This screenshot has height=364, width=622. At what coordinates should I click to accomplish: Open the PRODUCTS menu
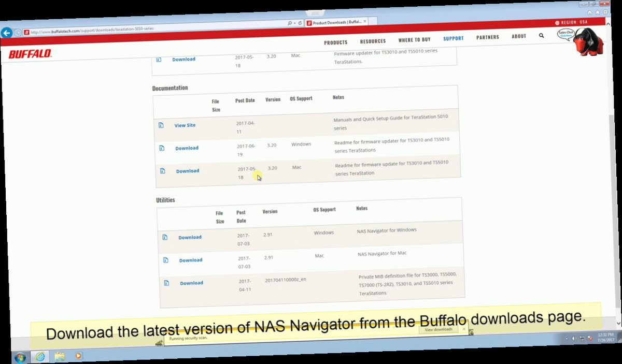point(336,42)
